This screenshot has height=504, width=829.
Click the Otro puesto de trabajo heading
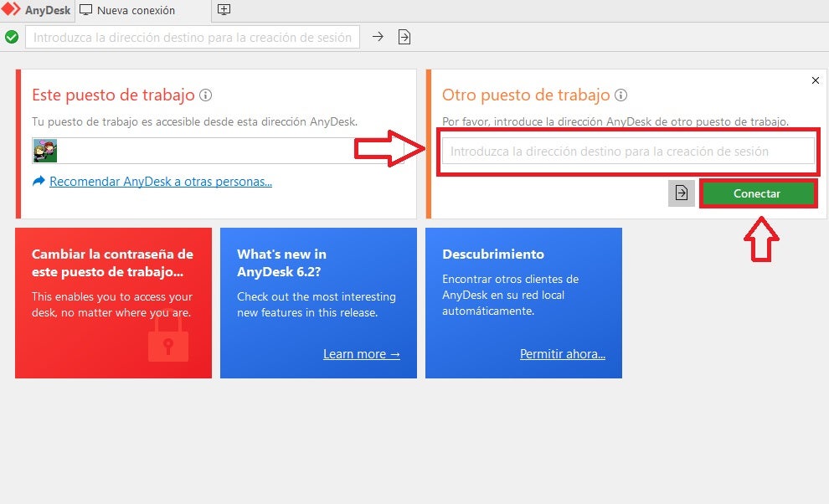coord(526,95)
